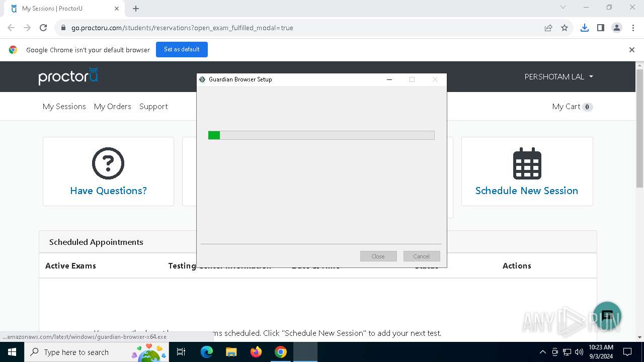Click Cancel in Guardian Browser Setup
Image resolution: width=644 pixels, height=362 pixels.
click(422, 256)
